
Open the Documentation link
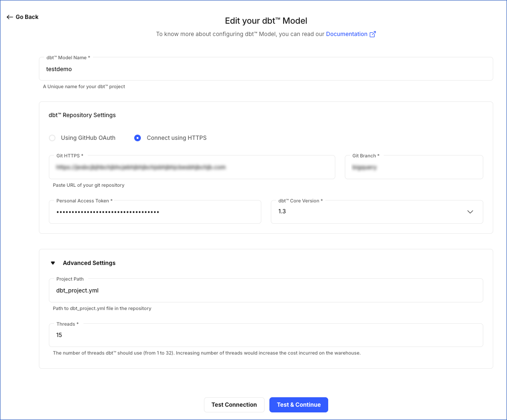tap(347, 34)
